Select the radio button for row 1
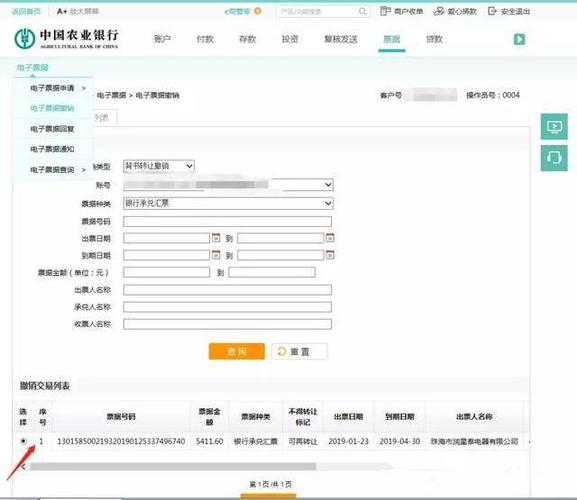The height and width of the screenshot is (500, 577). (23, 441)
